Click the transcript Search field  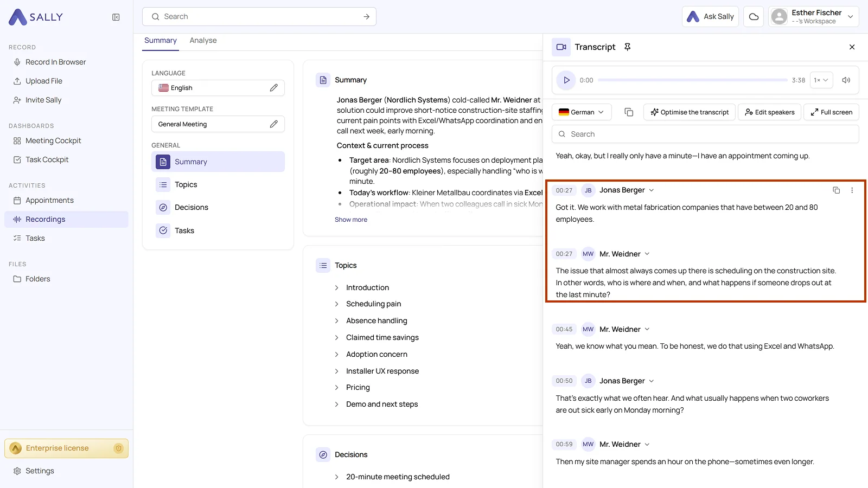click(x=705, y=134)
